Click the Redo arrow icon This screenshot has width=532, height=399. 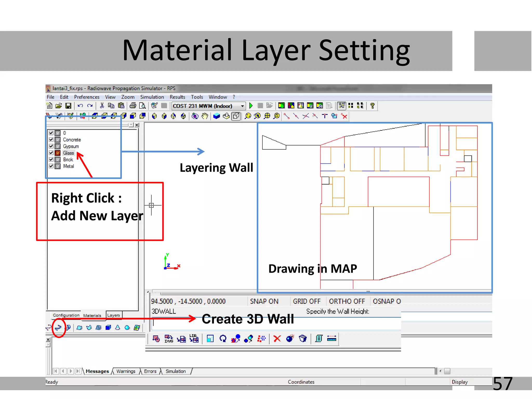[x=90, y=106]
